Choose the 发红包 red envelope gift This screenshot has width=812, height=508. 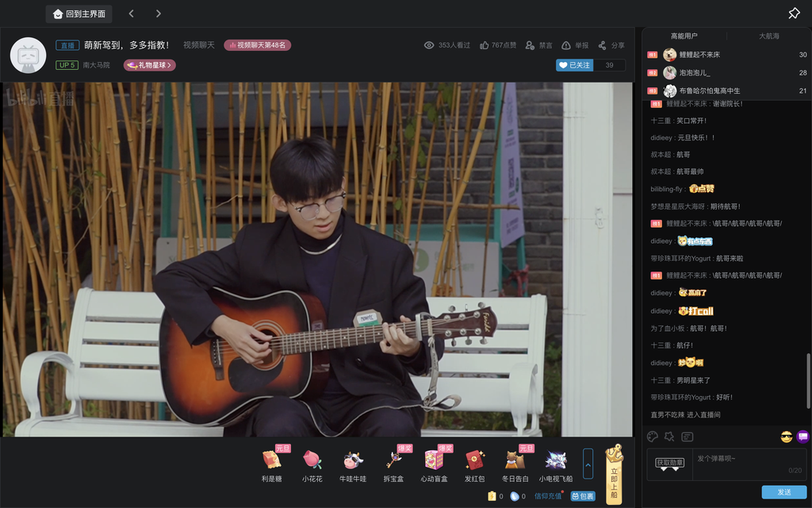[474, 460]
